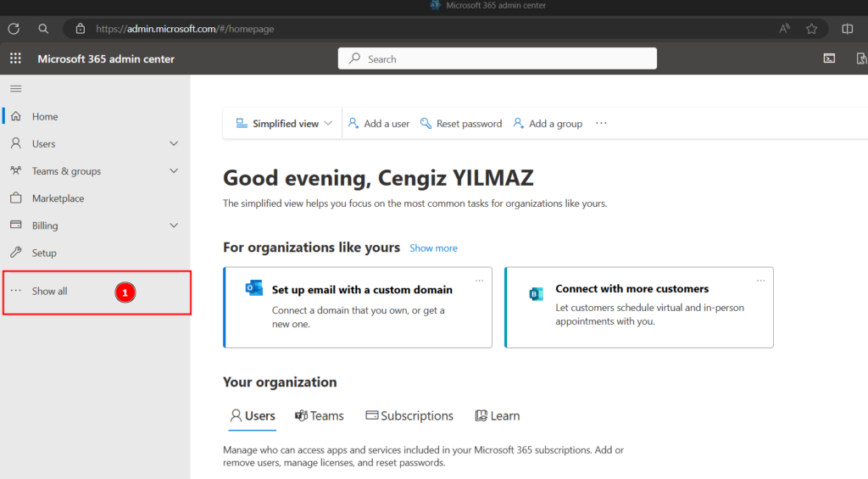Switch to the Subscriptions tab
Screen dimensions: 868x479
(409, 416)
